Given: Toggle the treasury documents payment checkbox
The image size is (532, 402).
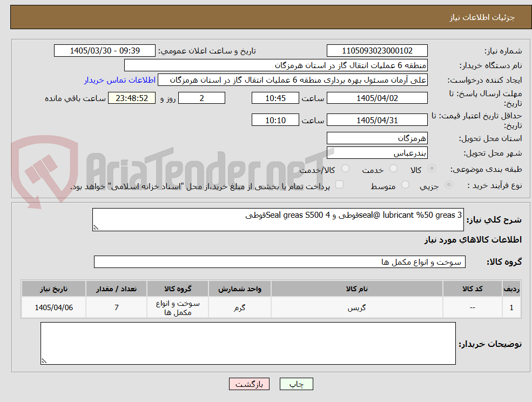Looking at the screenshot, I should point(339,184).
